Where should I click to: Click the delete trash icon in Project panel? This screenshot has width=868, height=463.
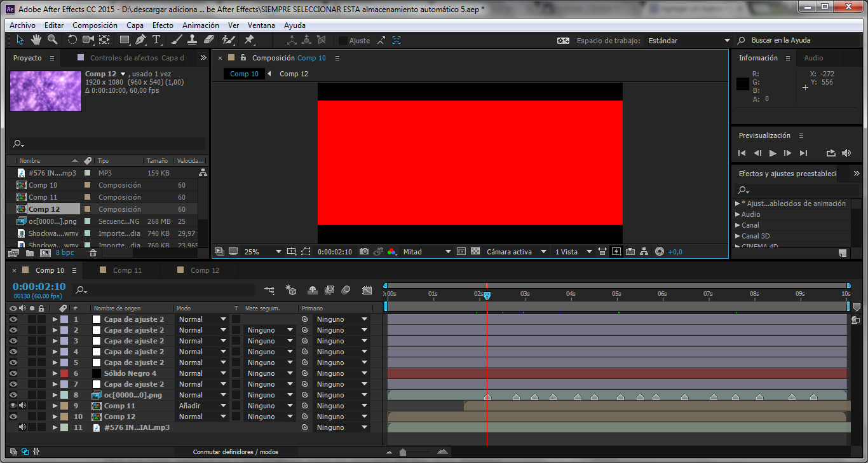[x=93, y=252]
